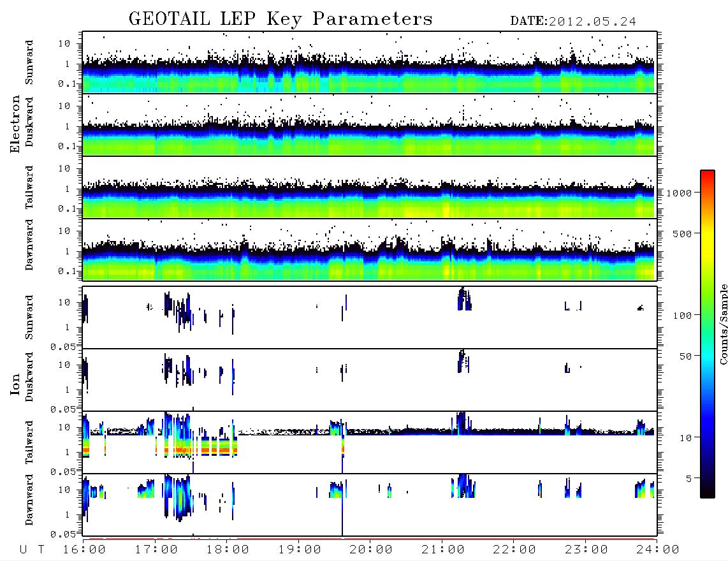Click inside the Ion Sunward spectrogram panel

(x=370, y=317)
